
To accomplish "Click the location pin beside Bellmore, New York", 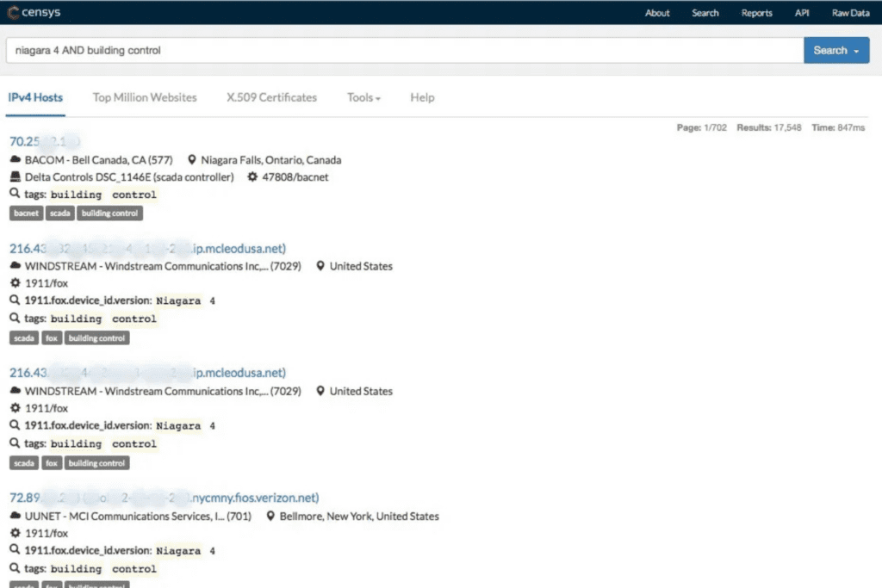I will click(x=270, y=517).
